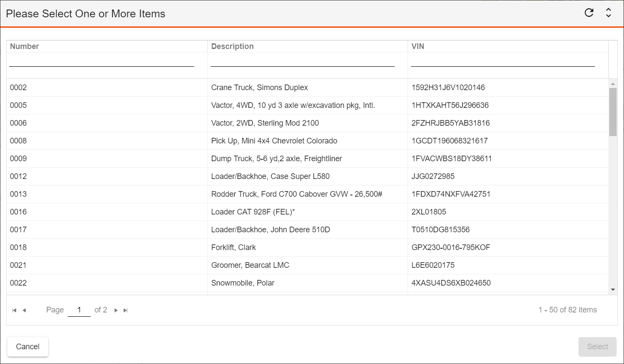Click the page number input box
The image size is (624, 364).
click(x=79, y=310)
